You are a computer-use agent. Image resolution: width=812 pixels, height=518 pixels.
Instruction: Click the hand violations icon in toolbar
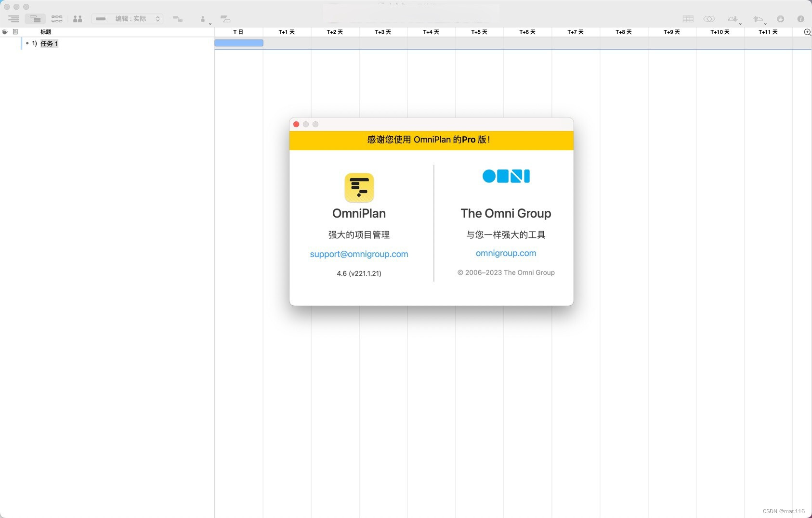tap(781, 19)
